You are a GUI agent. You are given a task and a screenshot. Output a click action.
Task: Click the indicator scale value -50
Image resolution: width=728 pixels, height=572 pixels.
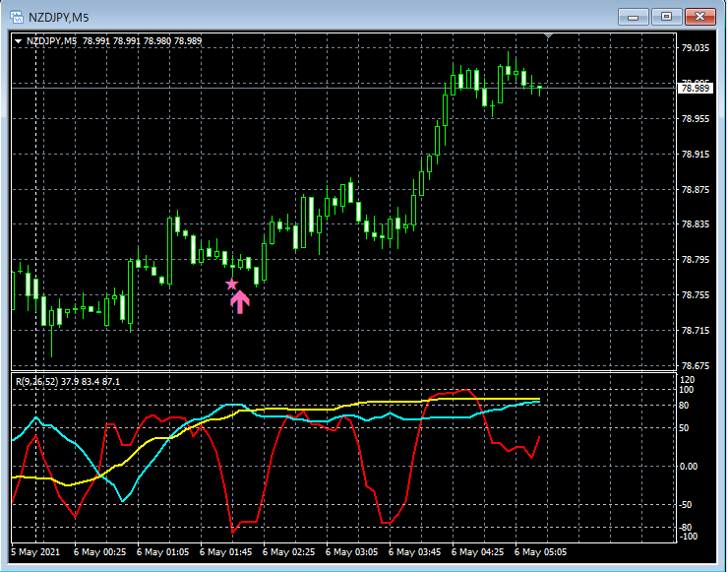[x=687, y=505]
